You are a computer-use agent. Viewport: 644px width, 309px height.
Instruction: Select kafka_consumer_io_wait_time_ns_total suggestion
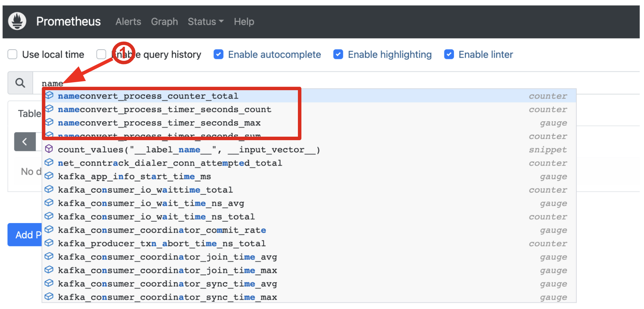coord(309,216)
